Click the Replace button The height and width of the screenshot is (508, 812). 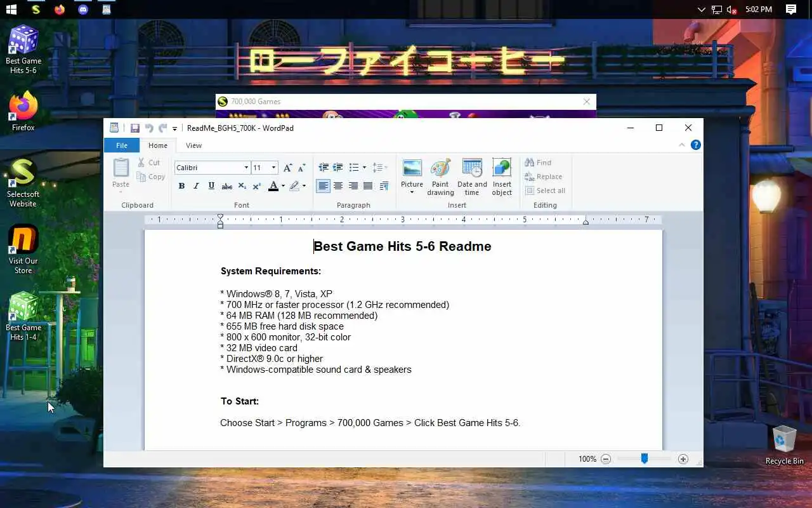(543, 177)
